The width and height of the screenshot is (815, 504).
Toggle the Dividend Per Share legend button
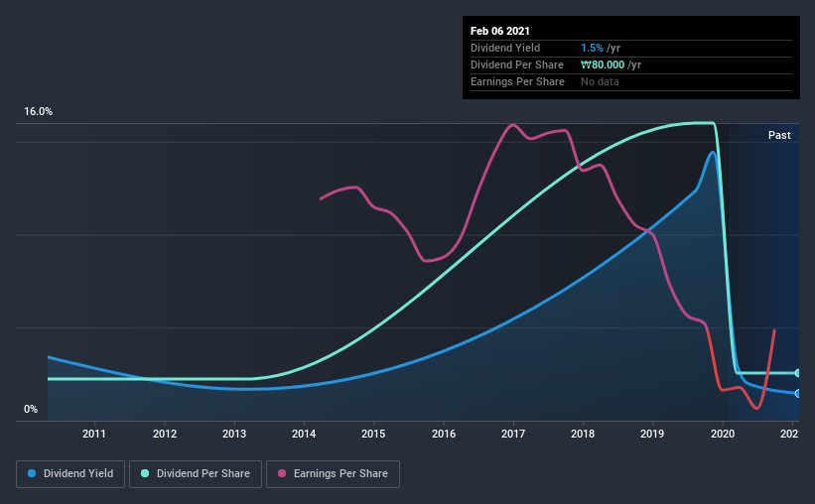(x=196, y=474)
